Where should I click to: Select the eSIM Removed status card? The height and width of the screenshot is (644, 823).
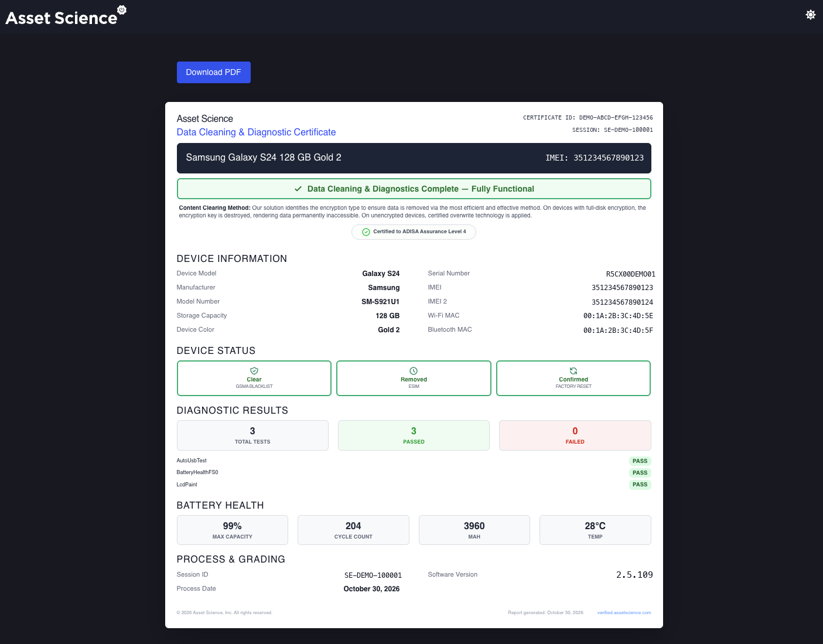[414, 378]
